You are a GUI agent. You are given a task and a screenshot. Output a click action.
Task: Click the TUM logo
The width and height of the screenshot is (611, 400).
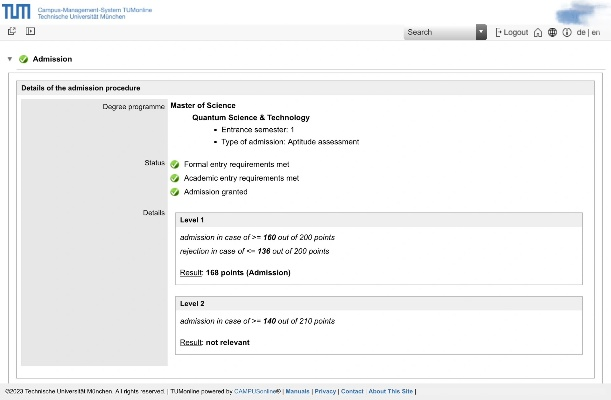[x=17, y=11]
